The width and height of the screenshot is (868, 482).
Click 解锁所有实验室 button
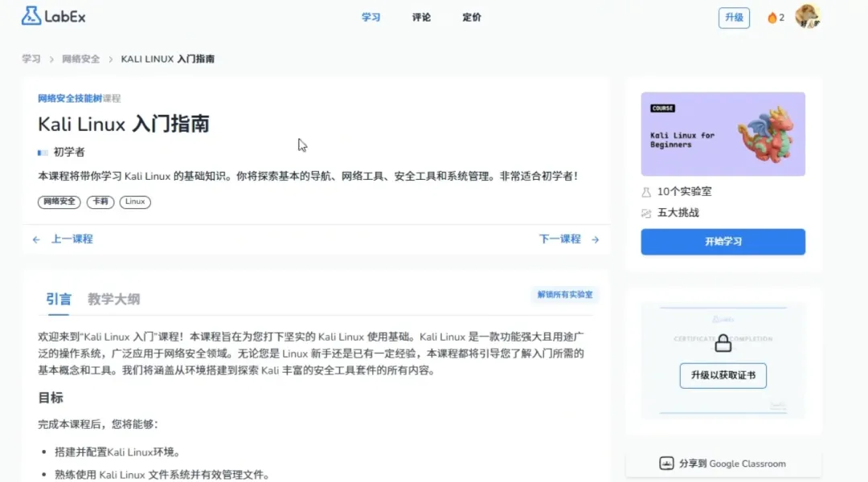click(x=565, y=294)
